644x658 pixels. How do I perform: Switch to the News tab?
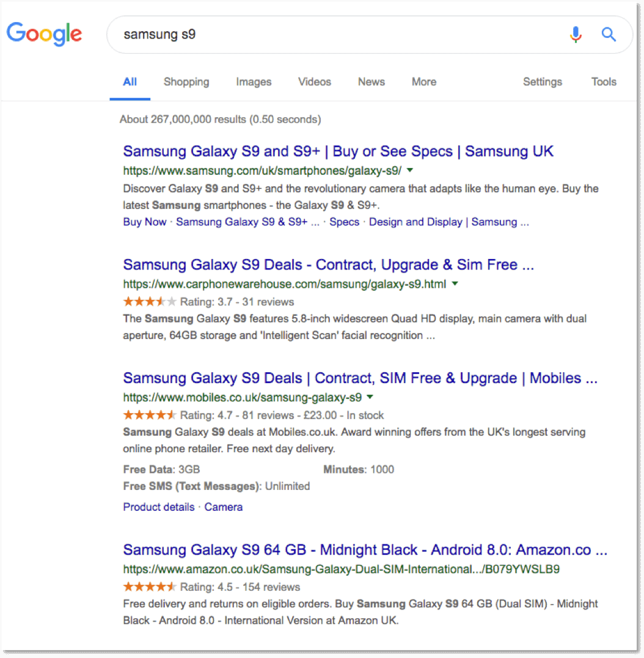pos(371,81)
